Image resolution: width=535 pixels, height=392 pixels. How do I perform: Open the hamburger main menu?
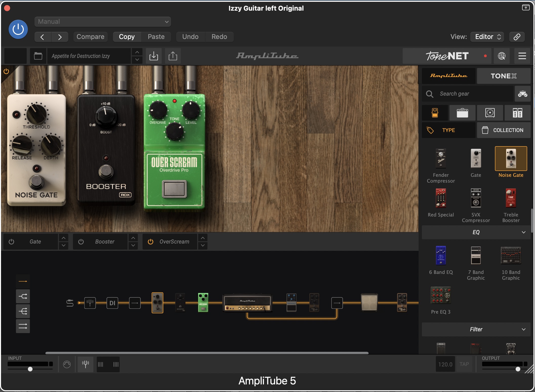tap(522, 56)
